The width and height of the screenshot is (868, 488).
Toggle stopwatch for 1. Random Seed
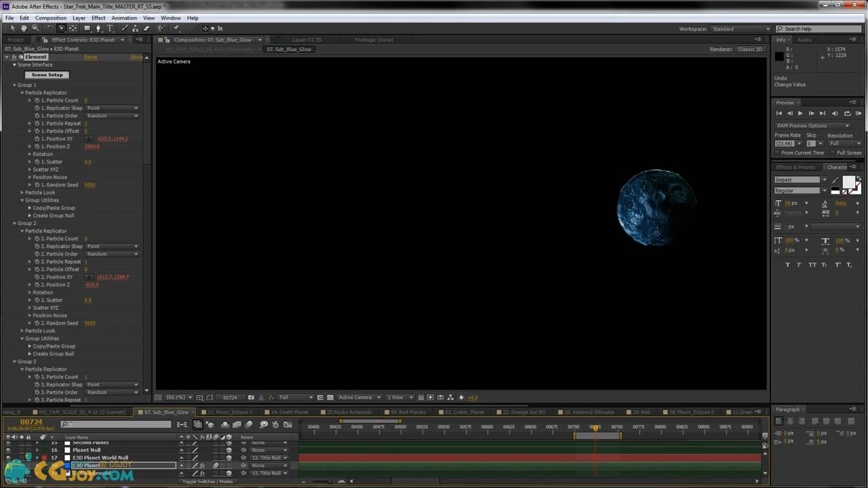[37, 184]
